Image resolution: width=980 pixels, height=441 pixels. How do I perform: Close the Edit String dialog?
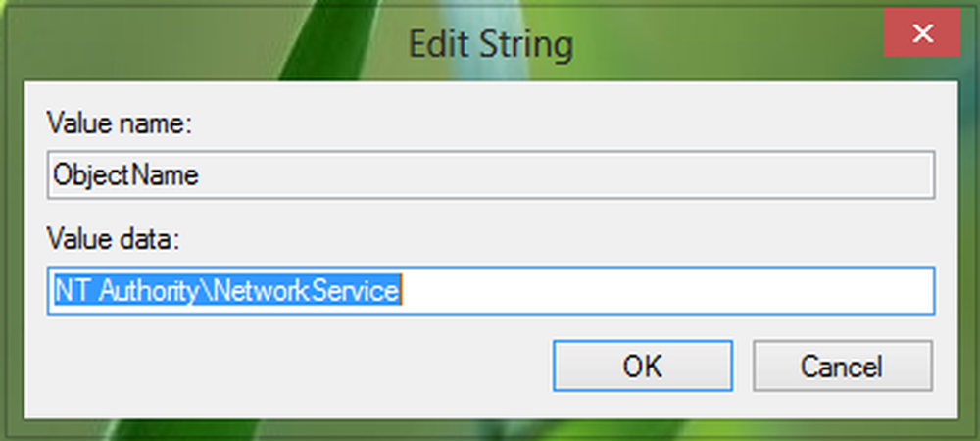921,35
